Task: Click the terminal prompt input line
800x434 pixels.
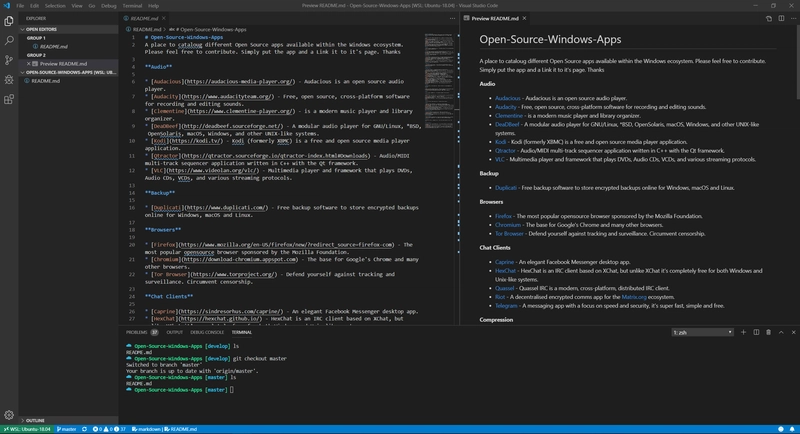Action: click(233, 390)
